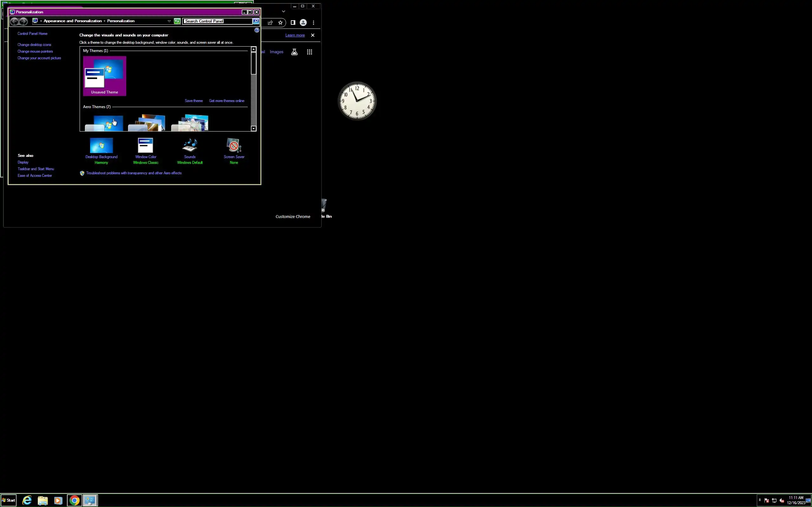Click the Search Control Panel field
This screenshot has width=812, height=507.
[217, 21]
